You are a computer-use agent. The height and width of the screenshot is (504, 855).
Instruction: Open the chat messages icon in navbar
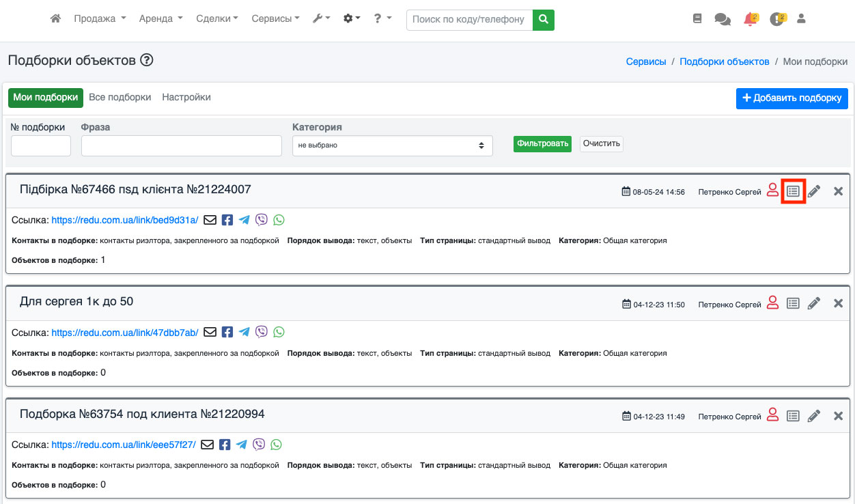pyautogui.click(x=722, y=19)
